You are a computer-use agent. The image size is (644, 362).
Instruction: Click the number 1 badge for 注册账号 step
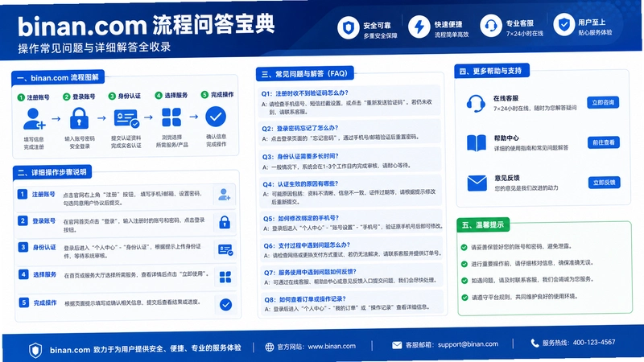coord(23,194)
